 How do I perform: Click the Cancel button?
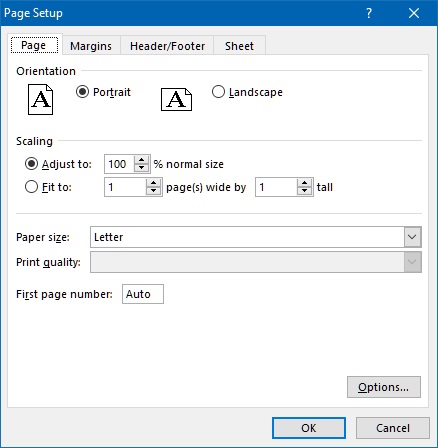click(393, 428)
